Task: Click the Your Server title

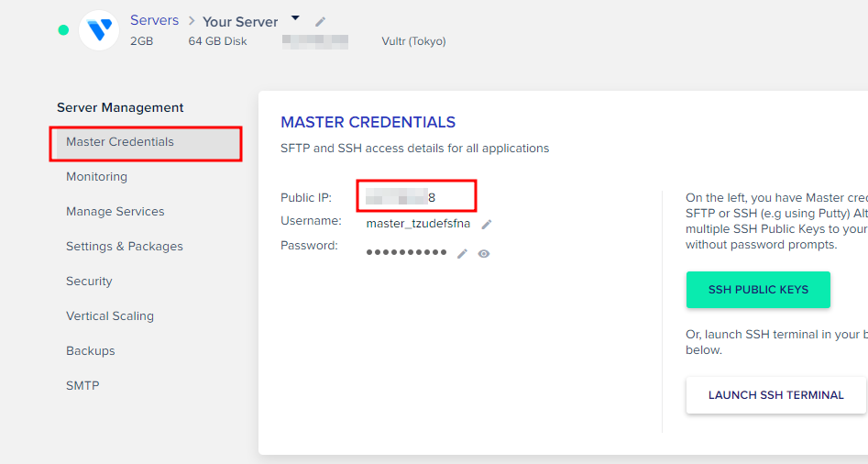Action: click(240, 22)
